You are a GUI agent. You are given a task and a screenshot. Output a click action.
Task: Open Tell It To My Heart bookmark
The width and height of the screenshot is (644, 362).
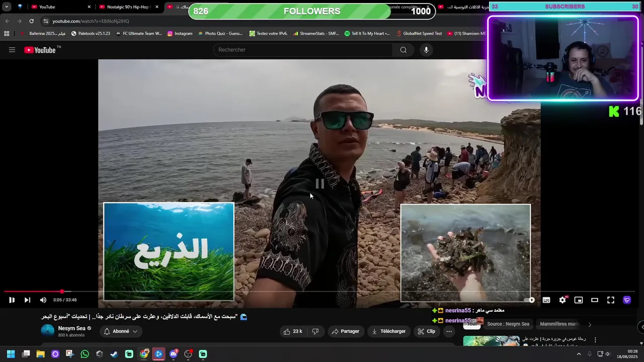click(367, 34)
